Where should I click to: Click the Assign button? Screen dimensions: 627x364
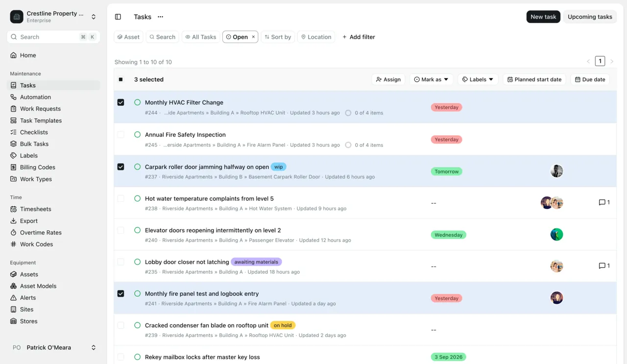(x=388, y=79)
